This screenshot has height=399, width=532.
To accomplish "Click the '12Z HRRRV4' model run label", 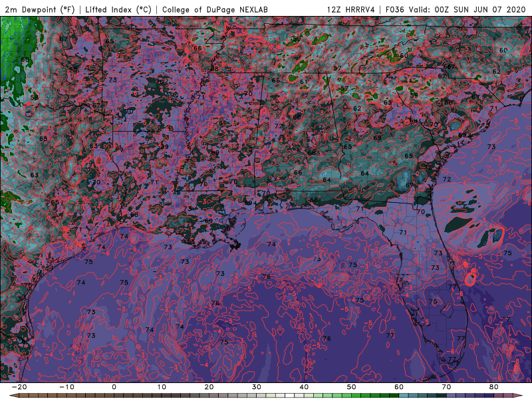I will click(351, 9).
